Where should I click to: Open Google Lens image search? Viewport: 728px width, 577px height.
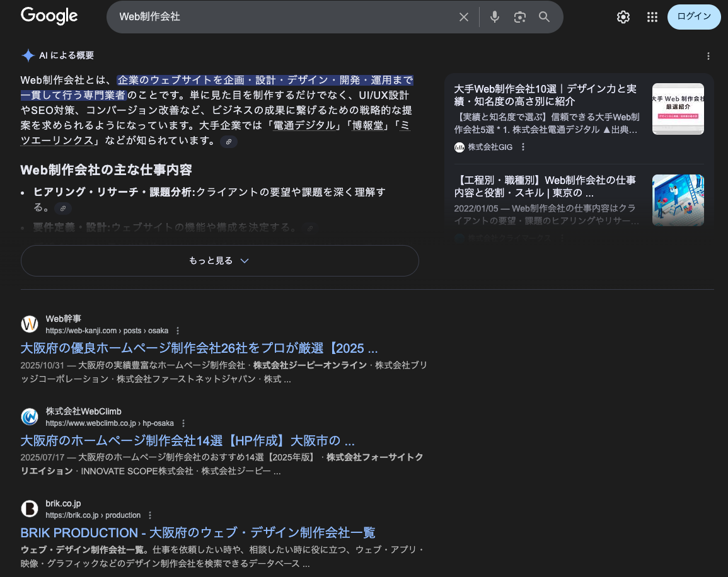tap(519, 17)
